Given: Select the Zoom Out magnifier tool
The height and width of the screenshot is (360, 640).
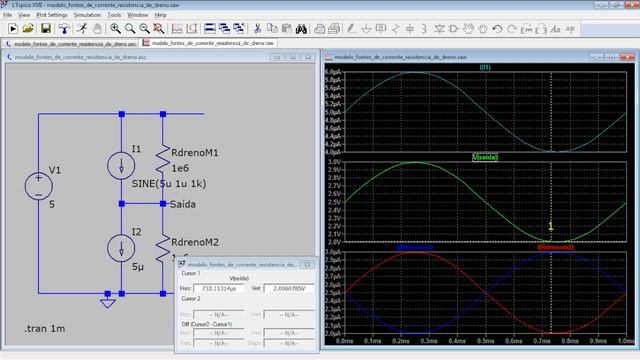Looking at the screenshot, I should click(144, 29).
